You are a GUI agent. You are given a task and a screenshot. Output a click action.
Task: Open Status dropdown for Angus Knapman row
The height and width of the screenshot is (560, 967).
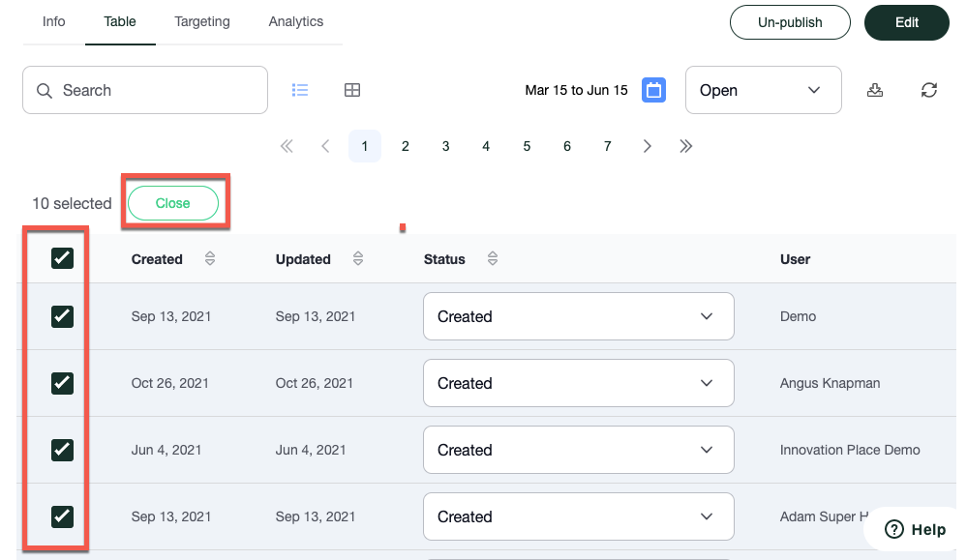coord(579,383)
